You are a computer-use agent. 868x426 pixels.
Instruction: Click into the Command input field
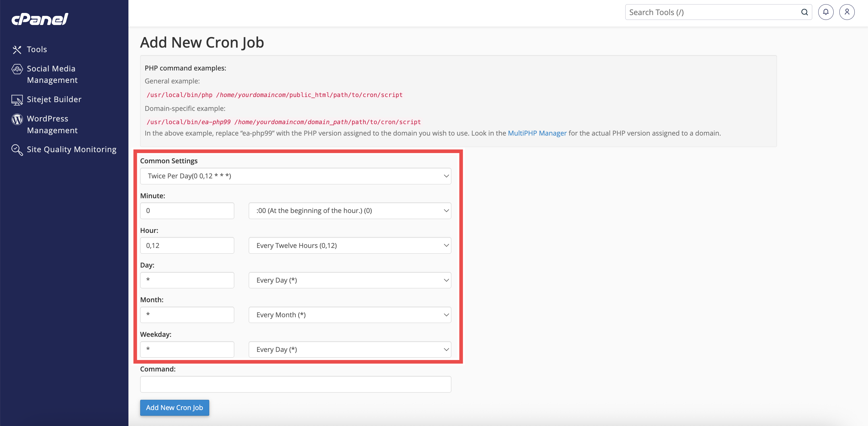(x=295, y=384)
